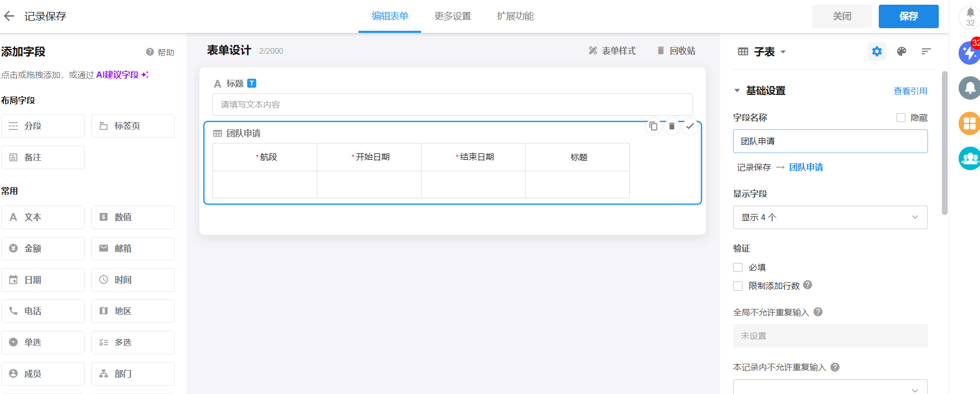Add a 标签页 layout field
980x394 pixels.
coord(133,126)
